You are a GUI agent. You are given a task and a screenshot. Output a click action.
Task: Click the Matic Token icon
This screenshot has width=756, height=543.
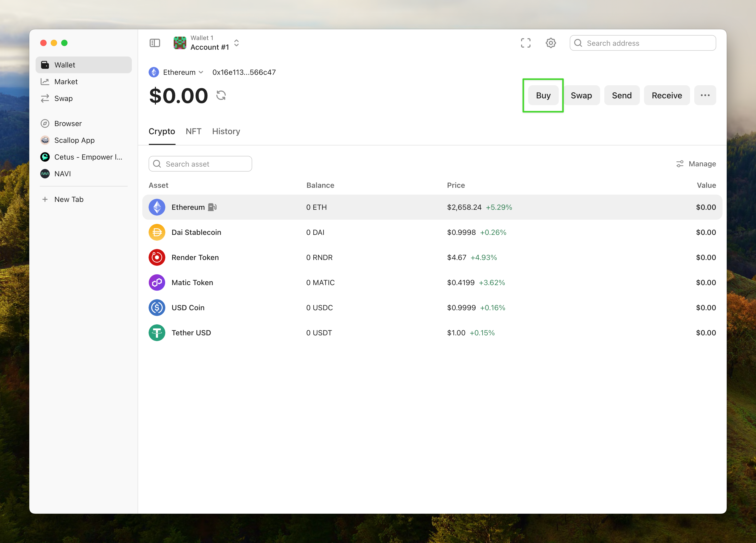point(157,283)
